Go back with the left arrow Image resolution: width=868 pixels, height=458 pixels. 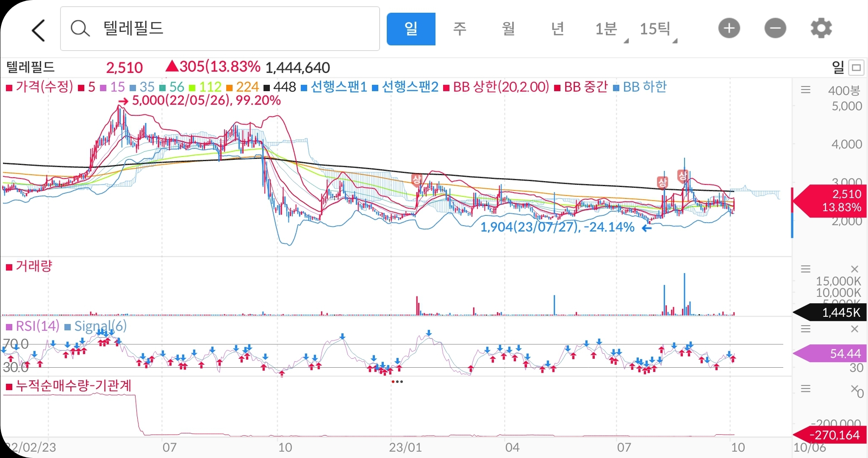39,30
